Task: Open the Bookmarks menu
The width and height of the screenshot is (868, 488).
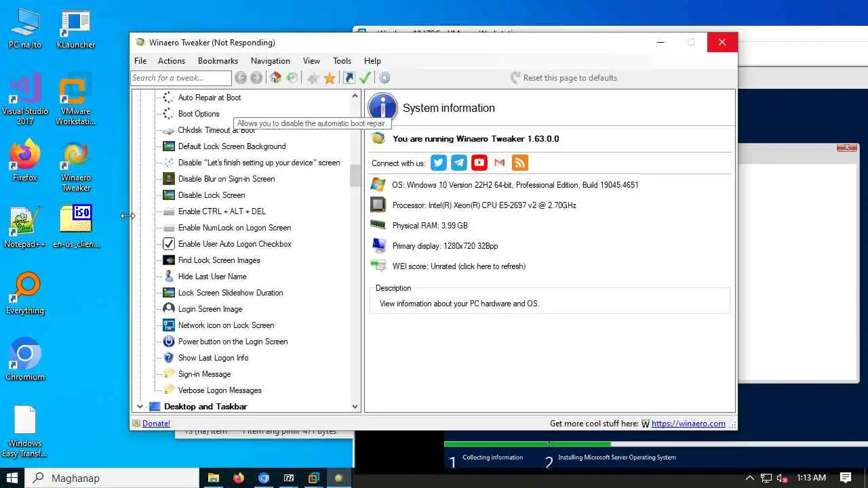Action: (218, 61)
